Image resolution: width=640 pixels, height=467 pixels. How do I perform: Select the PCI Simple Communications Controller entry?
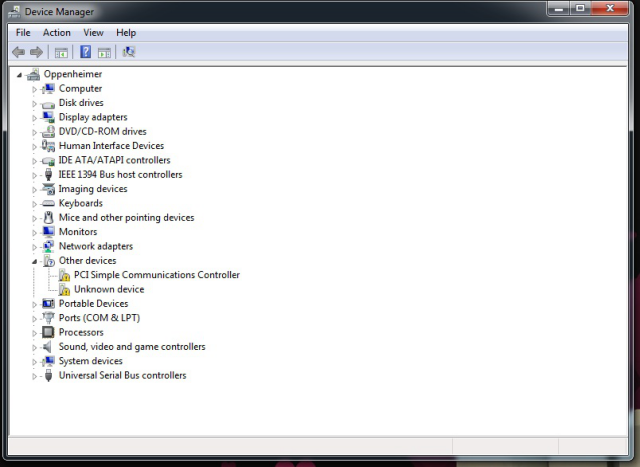157,275
